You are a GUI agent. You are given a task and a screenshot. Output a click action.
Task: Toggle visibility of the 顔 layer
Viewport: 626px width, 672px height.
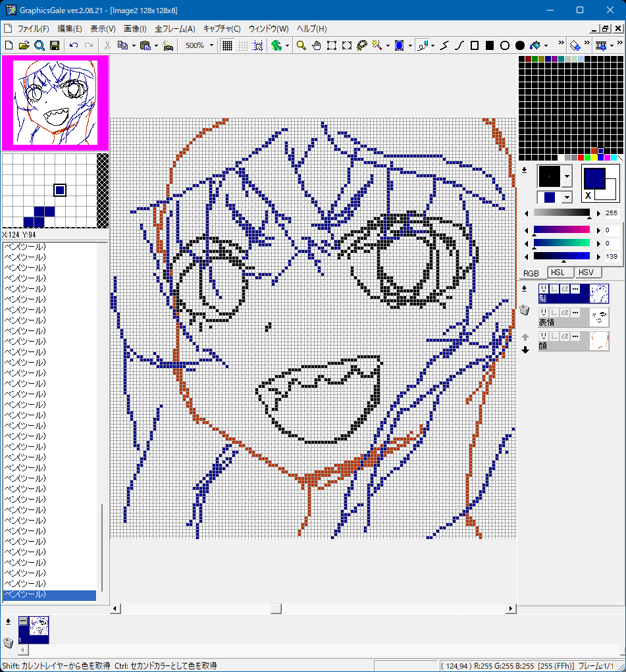pyautogui.click(x=544, y=336)
